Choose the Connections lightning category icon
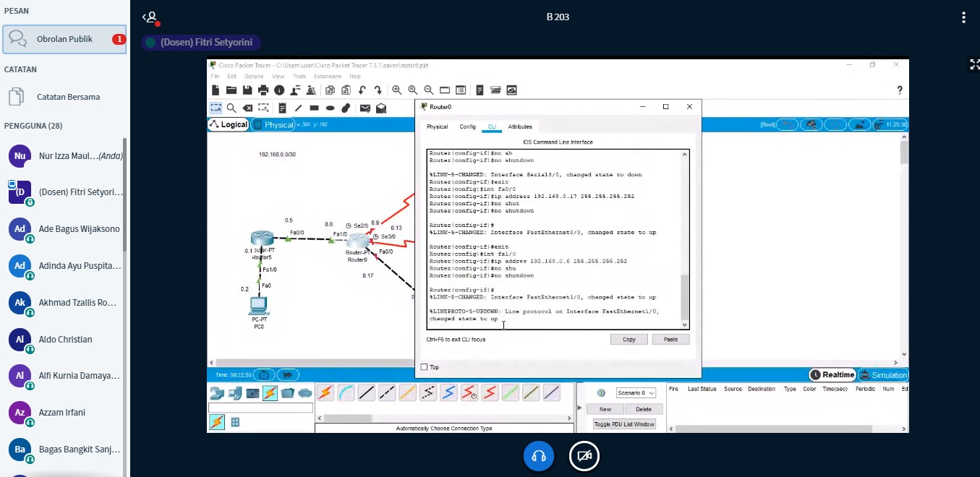980x477 pixels. click(x=270, y=393)
